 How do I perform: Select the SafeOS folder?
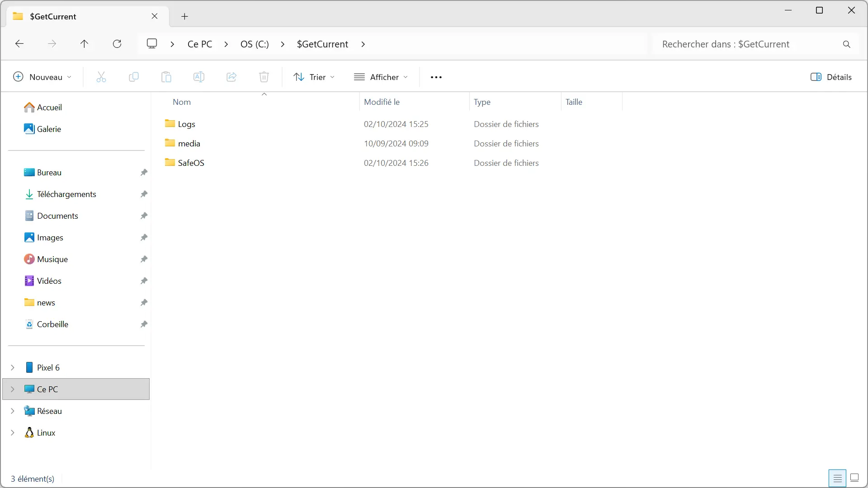pos(191,163)
